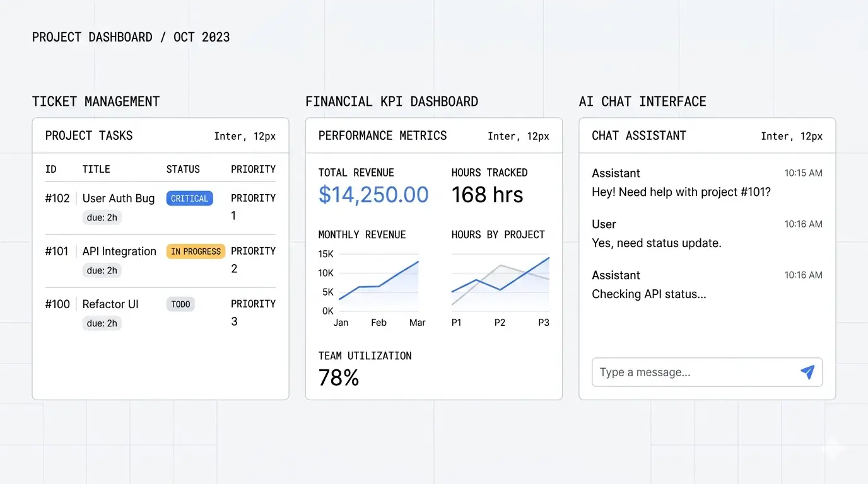868x484 pixels.
Task: Click the 78% team utilization value
Action: (x=339, y=377)
